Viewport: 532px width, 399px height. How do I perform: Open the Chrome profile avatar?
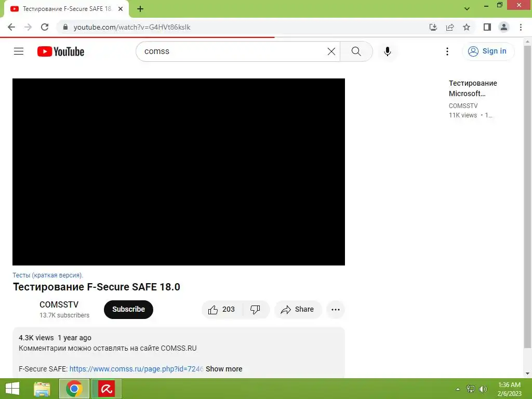[504, 27]
